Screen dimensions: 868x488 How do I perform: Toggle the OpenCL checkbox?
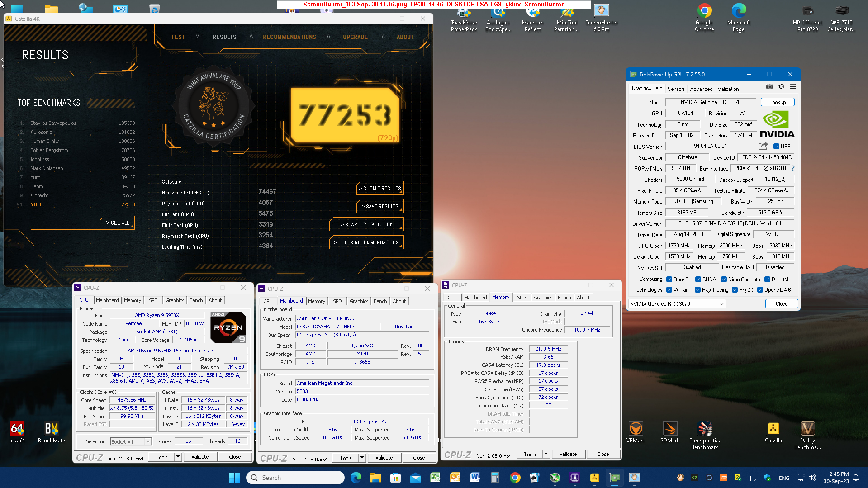coord(669,280)
